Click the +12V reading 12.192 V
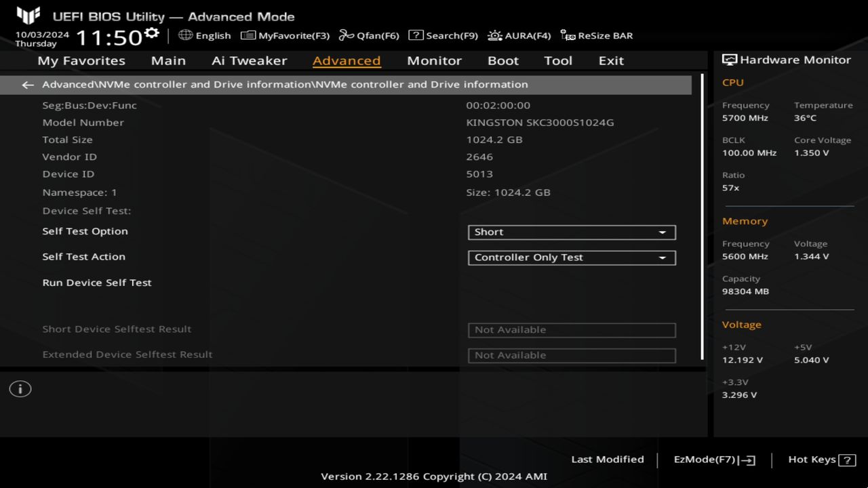The height and width of the screenshot is (488, 868). pyautogui.click(x=742, y=361)
